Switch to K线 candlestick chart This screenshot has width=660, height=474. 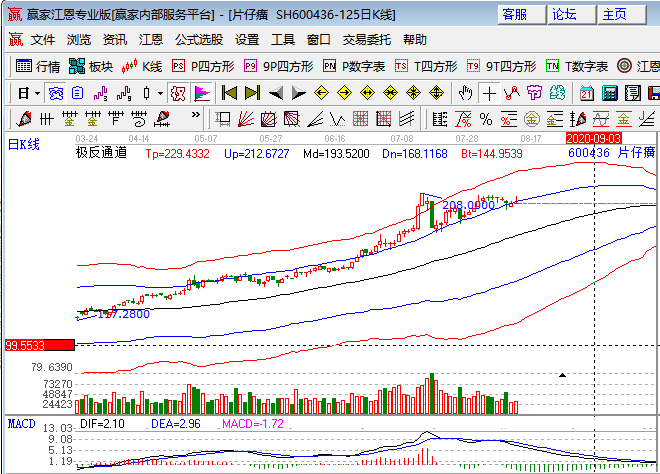tap(142, 67)
